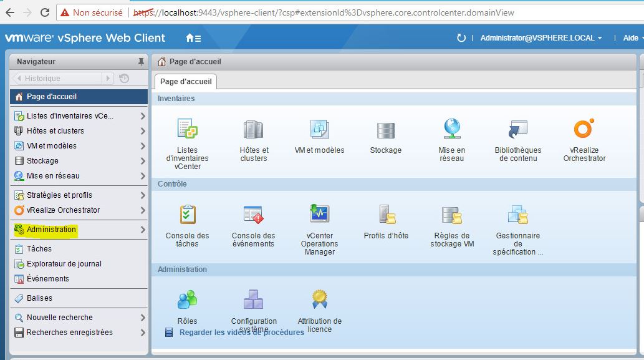The height and width of the screenshot is (360, 644).
Task: Open the Administrator@VSPHERE.LOCAL dropdown
Action: tap(541, 38)
